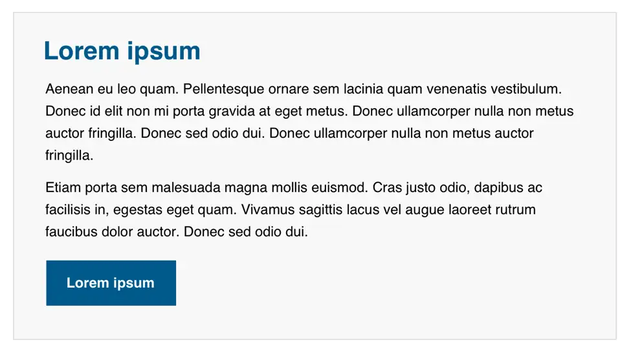Click the word vestibulum ending the first line
This screenshot has width=642, height=364.
pyautogui.click(x=526, y=89)
